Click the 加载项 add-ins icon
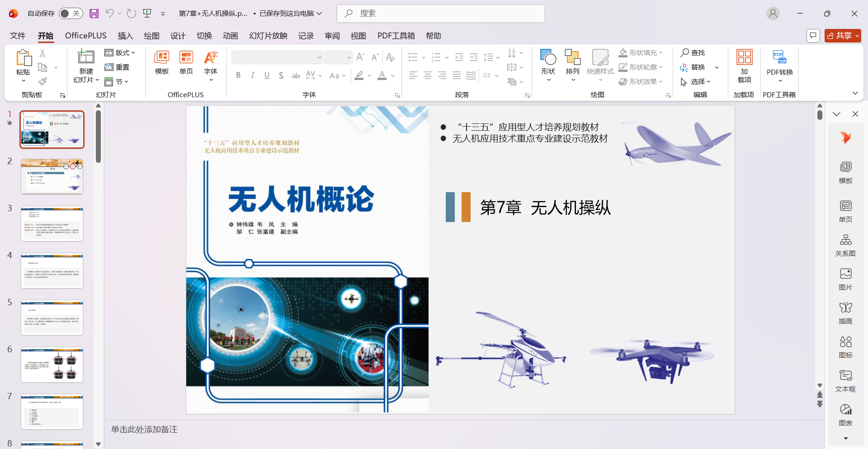 tap(745, 57)
